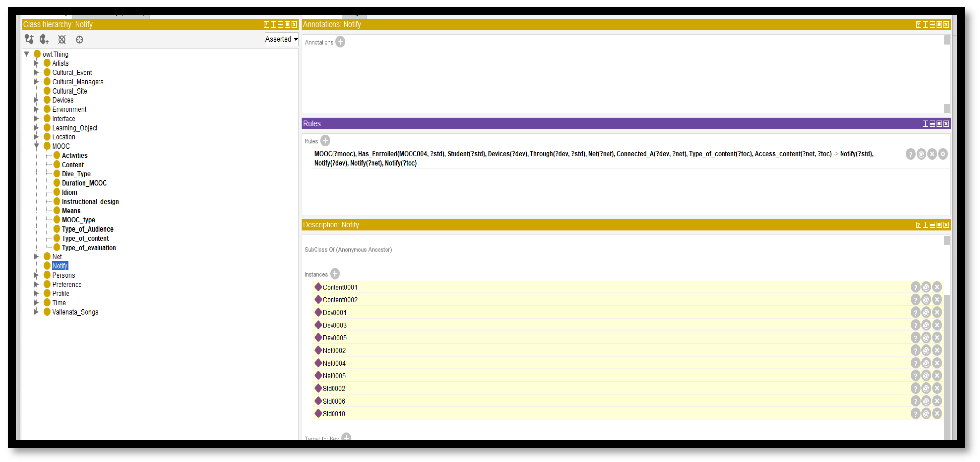Split the Rules panel view horizontally
The width and height of the screenshot is (980, 462).
click(932, 124)
